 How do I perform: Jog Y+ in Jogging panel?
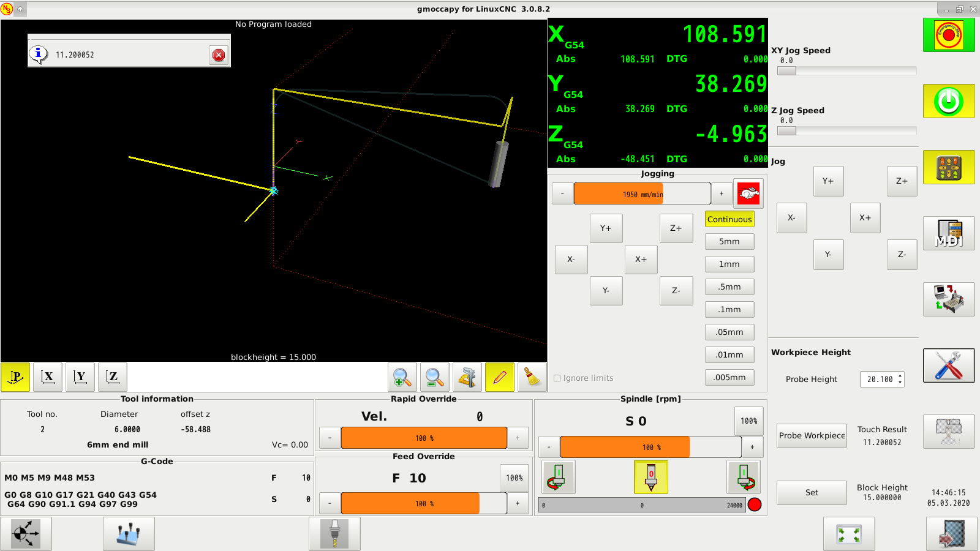pos(606,228)
